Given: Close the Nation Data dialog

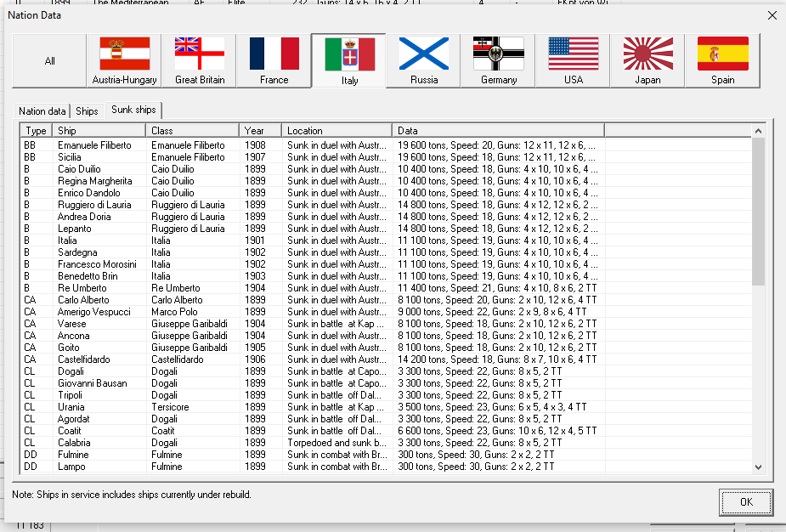Looking at the screenshot, I should tap(772, 15).
